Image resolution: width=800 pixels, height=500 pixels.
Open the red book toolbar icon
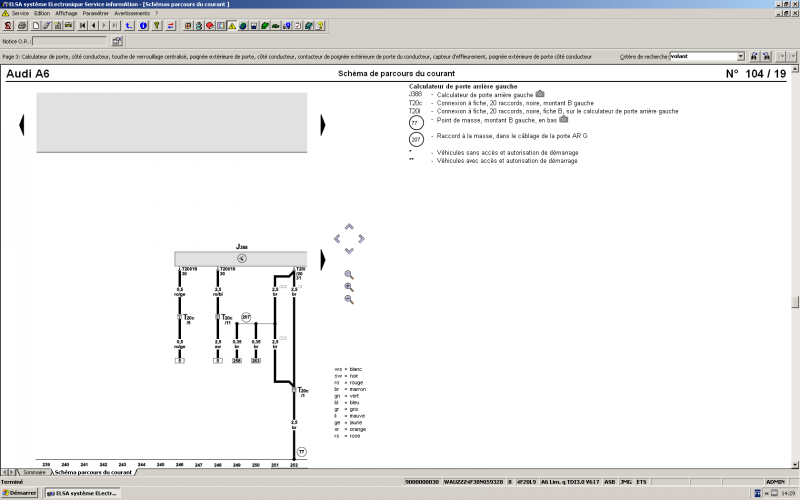(210, 26)
